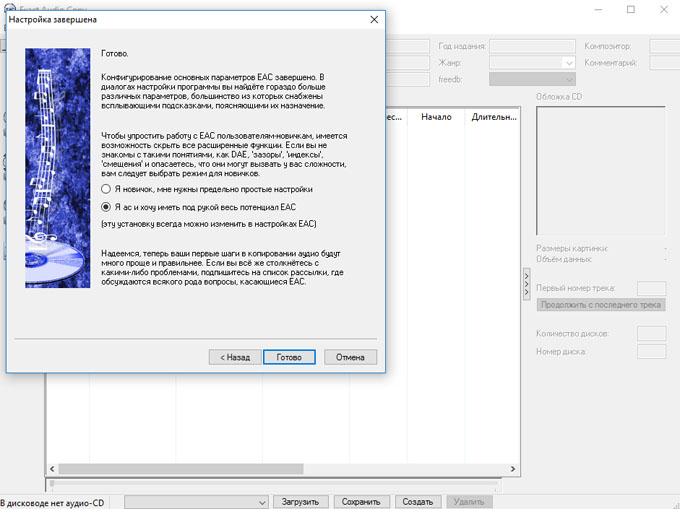The image size is (680, 509).
Task: Click the Начало column header
Action: [x=436, y=117]
